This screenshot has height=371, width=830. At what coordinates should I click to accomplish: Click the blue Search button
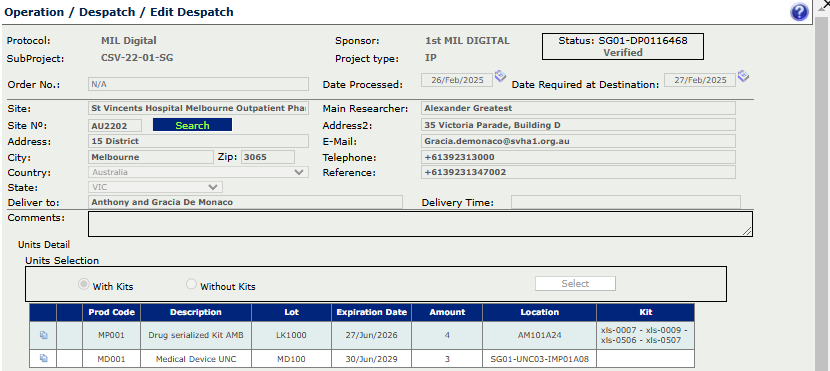(x=192, y=125)
